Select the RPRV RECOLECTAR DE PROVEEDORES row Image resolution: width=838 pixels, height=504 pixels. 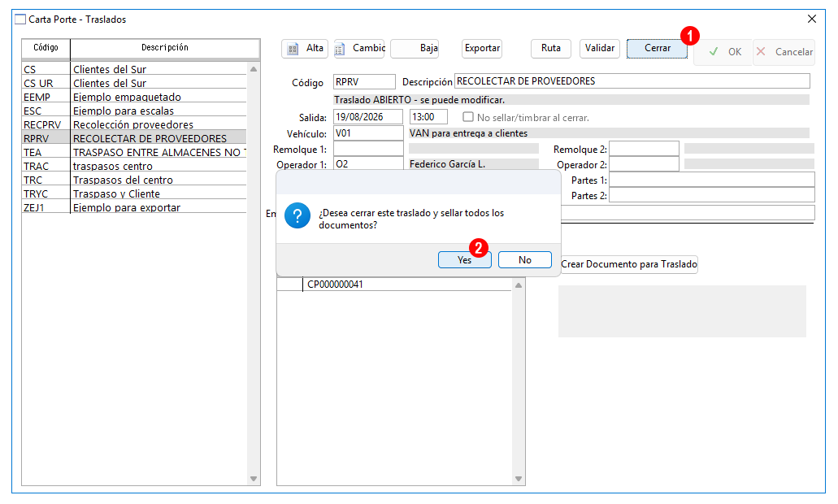click(134, 138)
